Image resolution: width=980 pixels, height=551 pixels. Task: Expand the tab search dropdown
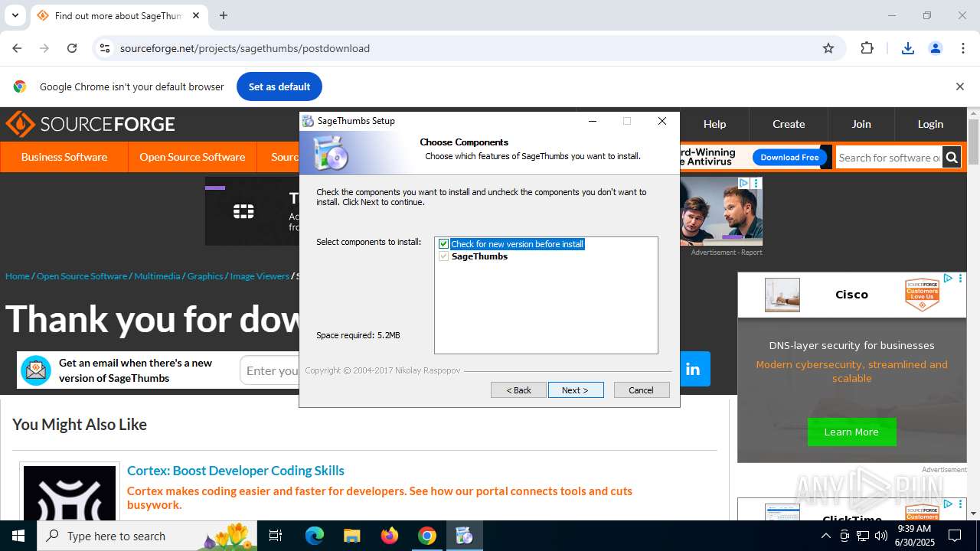15,15
